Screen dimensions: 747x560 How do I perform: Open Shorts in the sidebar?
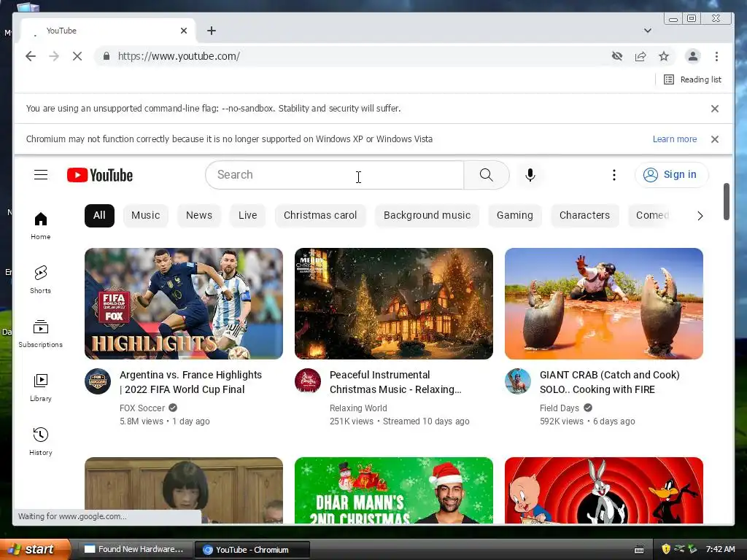(41, 279)
